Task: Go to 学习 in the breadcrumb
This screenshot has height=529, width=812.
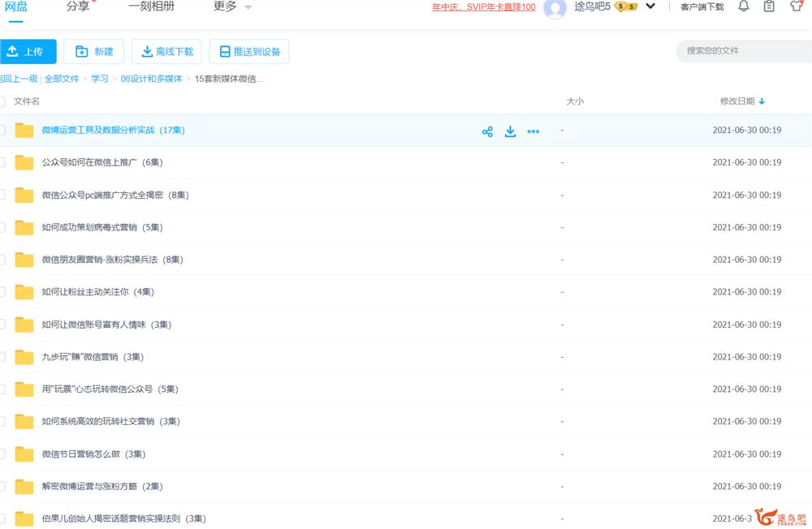Action: coord(99,79)
